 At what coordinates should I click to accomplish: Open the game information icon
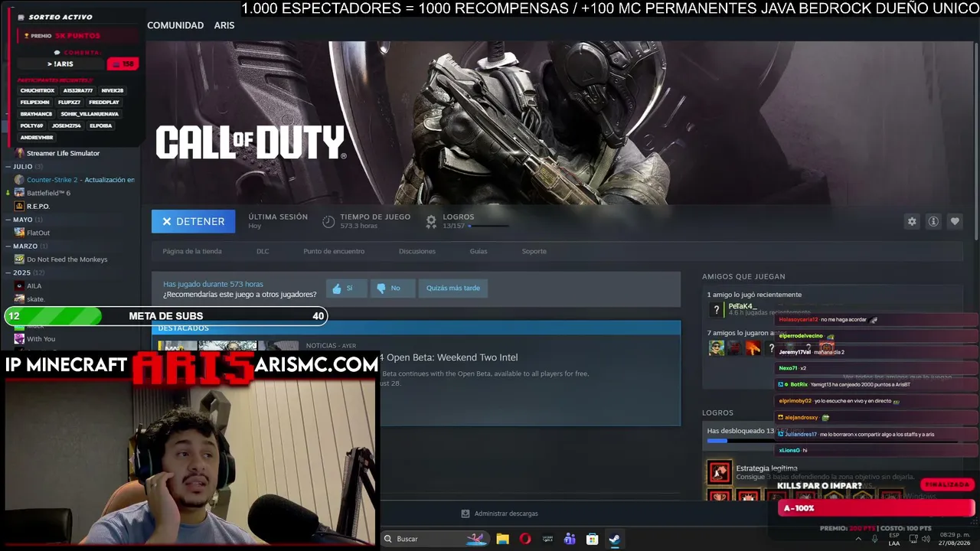click(x=933, y=221)
